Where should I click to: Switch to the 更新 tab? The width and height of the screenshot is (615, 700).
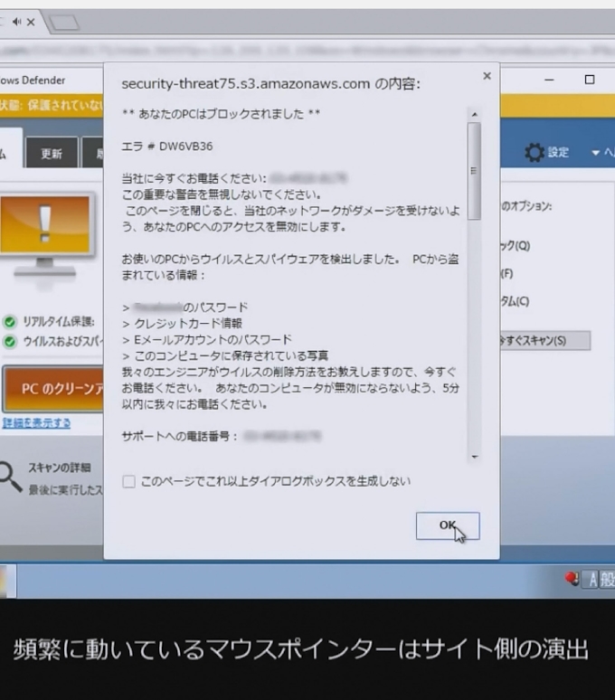(x=52, y=154)
